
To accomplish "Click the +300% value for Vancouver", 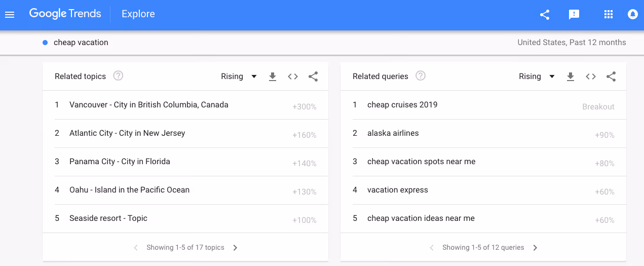I will 305,107.
